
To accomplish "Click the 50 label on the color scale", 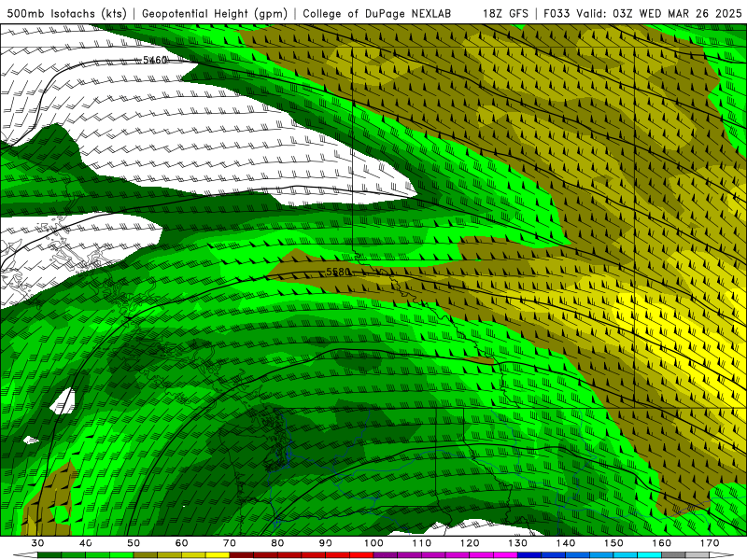I will (x=134, y=543).
